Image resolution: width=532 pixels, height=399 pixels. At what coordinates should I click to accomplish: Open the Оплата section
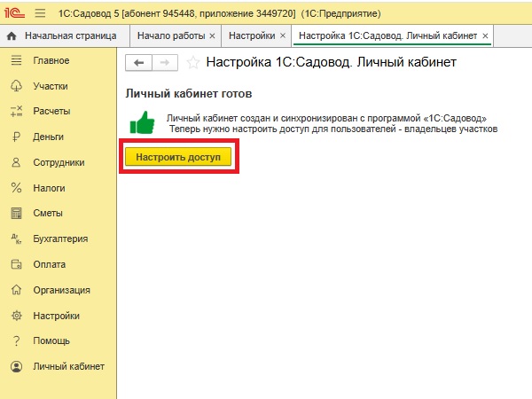[49, 264]
